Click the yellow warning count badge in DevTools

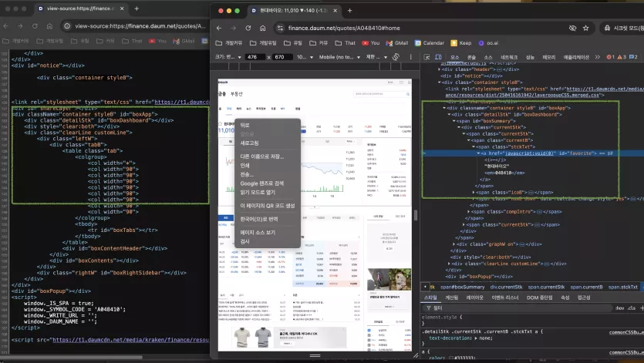coord(622,57)
